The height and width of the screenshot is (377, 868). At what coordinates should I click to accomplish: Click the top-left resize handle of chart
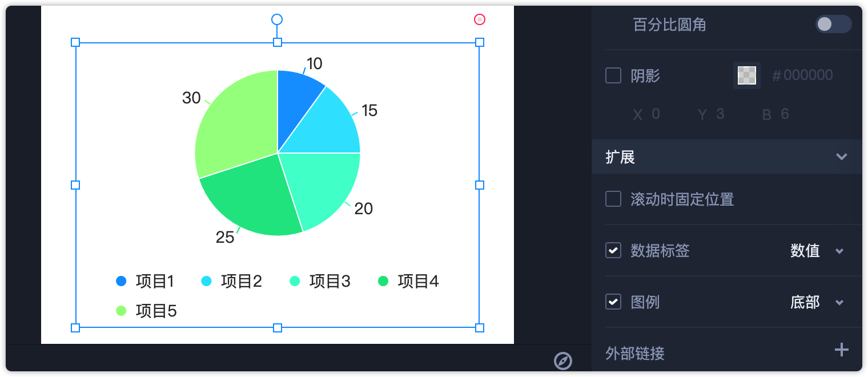tap(75, 42)
